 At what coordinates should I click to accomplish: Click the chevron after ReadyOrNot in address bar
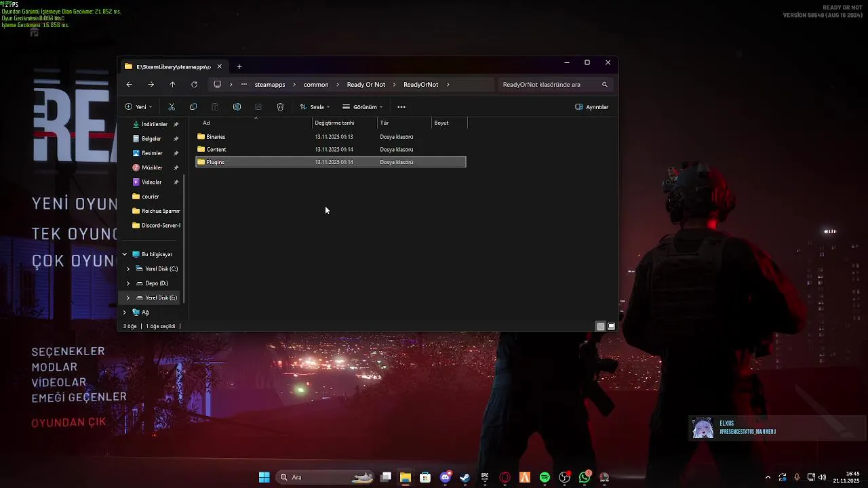pyautogui.click(x=448, y=85)
